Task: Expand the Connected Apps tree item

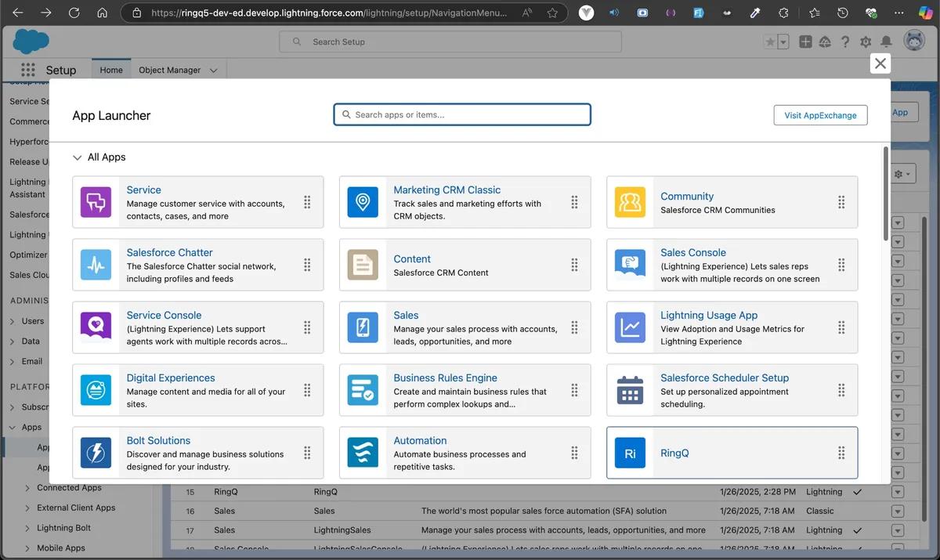Action: (x=28, y=488)
